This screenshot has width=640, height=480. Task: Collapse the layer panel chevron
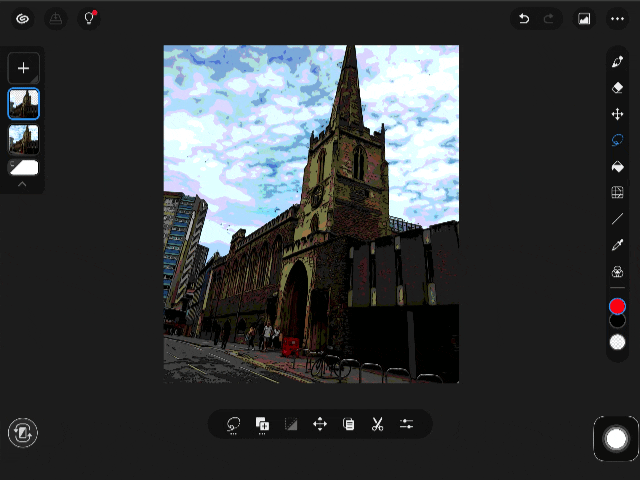tap(23, 185)
